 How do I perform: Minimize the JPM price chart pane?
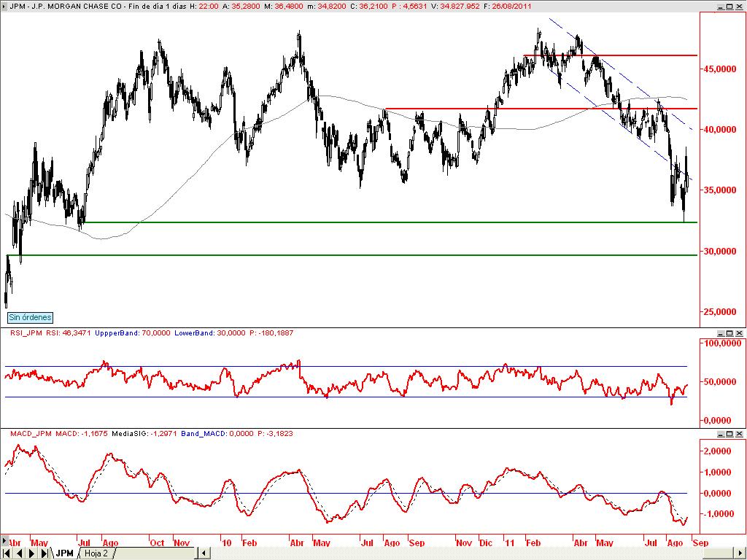click(721, 7)
